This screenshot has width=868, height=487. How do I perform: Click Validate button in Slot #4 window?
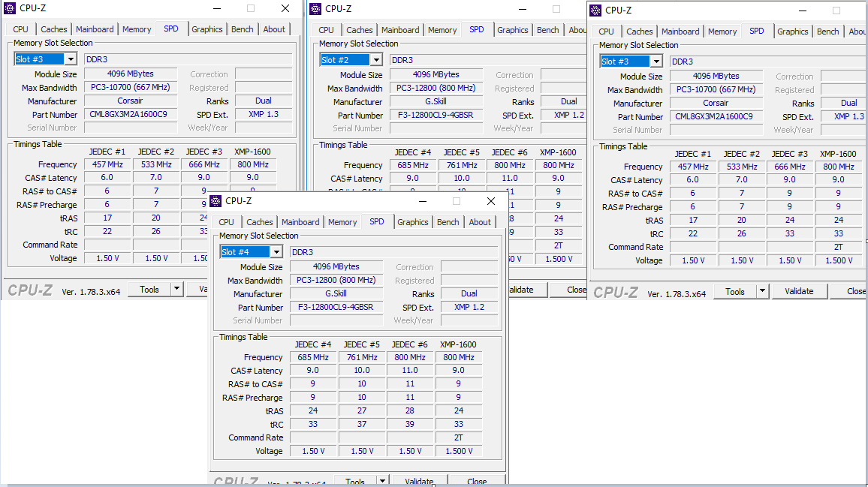point(419,480)
